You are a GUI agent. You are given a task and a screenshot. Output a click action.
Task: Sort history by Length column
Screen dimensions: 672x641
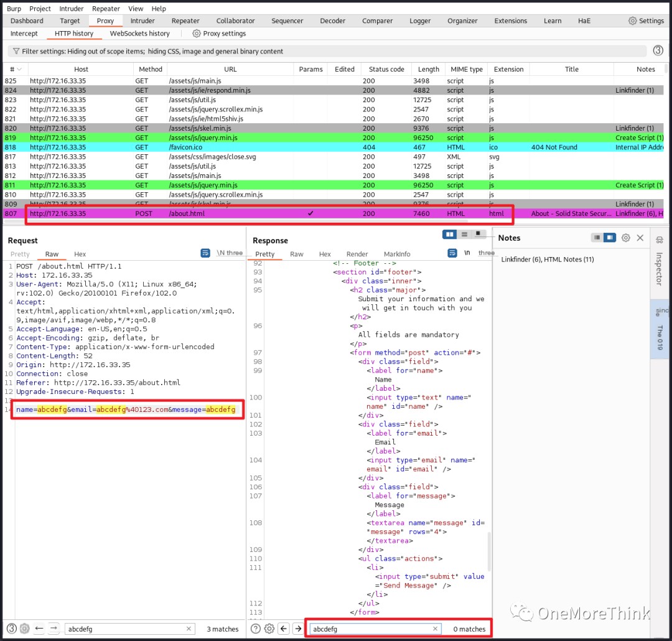pos(429,69)
